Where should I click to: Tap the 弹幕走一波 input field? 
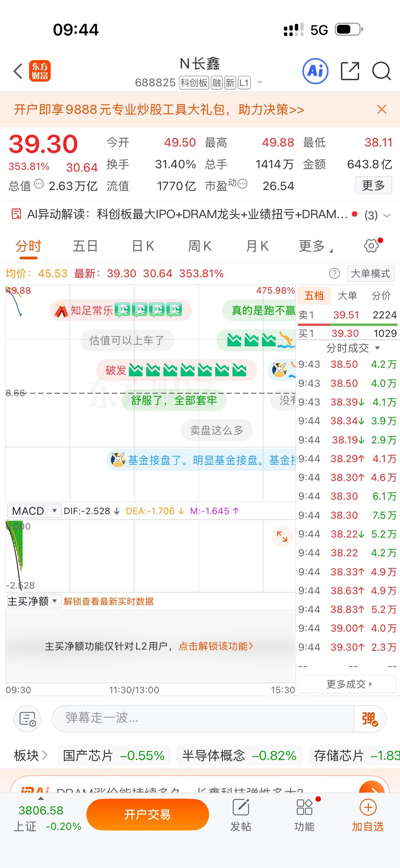202,719
